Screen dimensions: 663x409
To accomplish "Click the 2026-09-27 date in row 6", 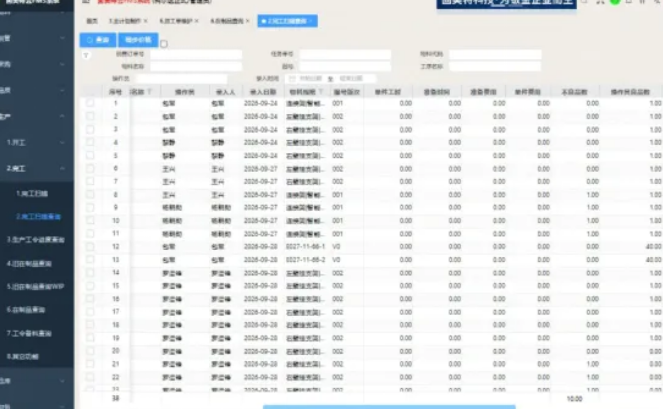I will [x=261, y=168].
